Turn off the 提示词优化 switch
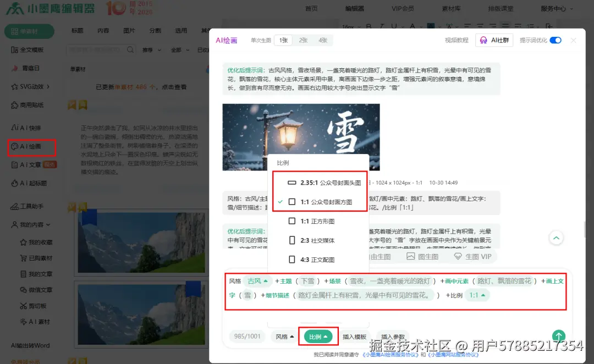Screen dimensions: 594x364 [555, 40]
